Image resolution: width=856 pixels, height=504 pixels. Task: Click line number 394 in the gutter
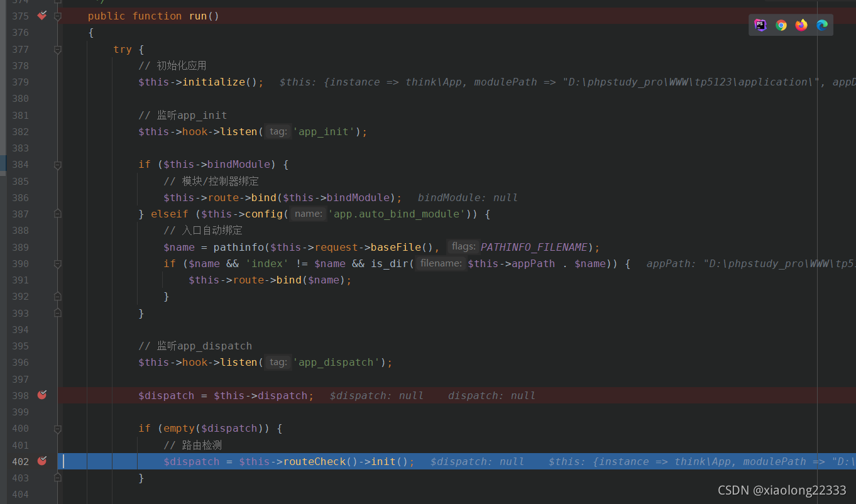20,329
